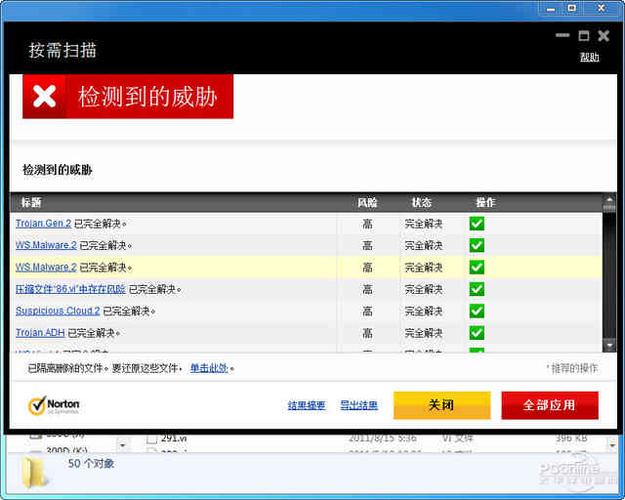The height and width of the screenshot is (500, 625).
Task: Click the 已完全解决 text after Trojan.Gen.2
Action: click(98, 224)
